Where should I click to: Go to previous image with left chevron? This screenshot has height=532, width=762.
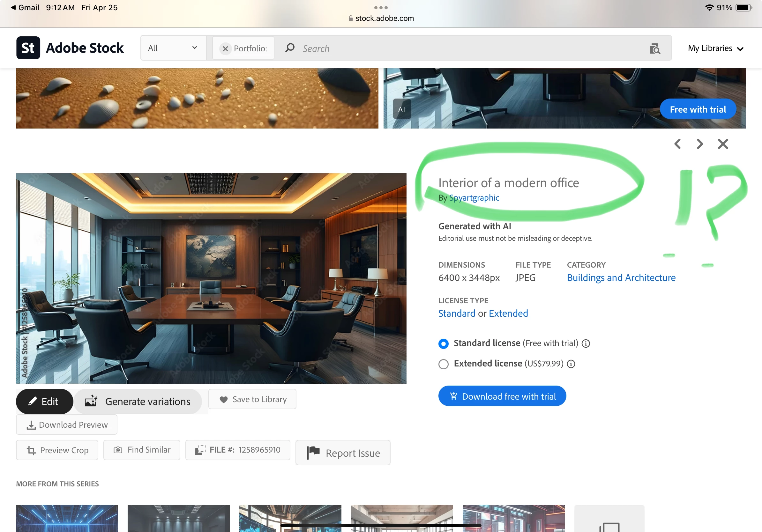pos(678,144)
